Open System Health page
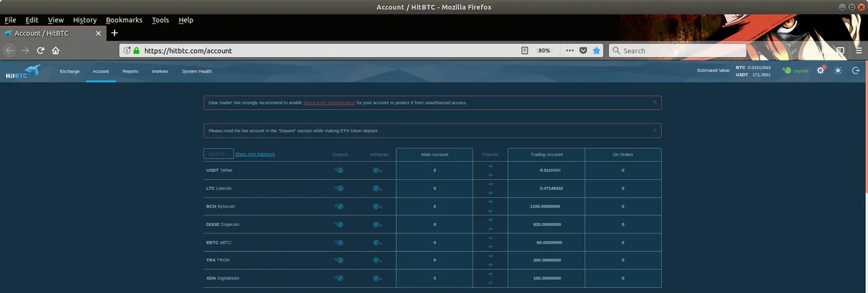Viewport: 868px width, 293px height. click(x=197, y=71)
